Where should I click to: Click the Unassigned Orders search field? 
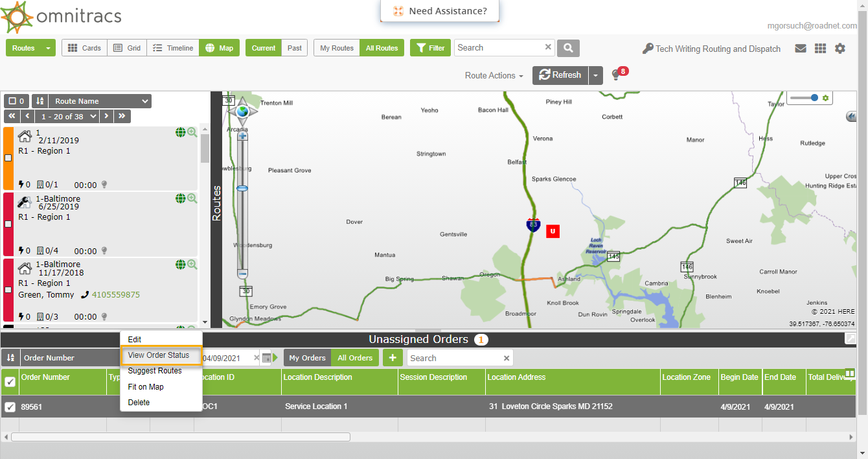(453, 358)
